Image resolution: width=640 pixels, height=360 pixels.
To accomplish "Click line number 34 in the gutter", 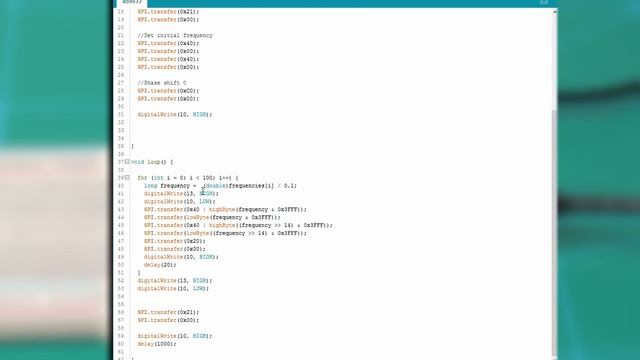I will pyautogui.click(x=121, y=138).
